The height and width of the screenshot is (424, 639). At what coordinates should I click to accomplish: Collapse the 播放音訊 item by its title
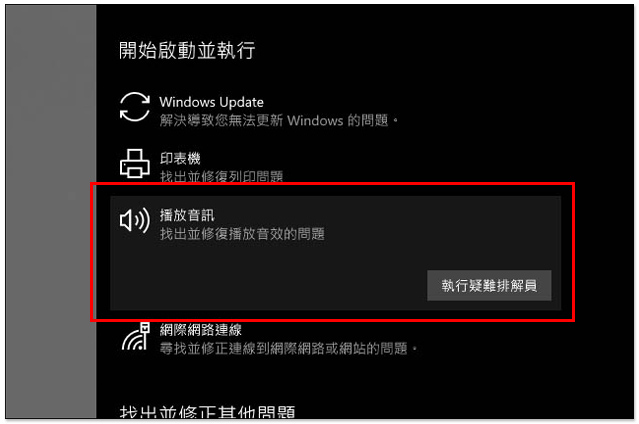[187, 215]
